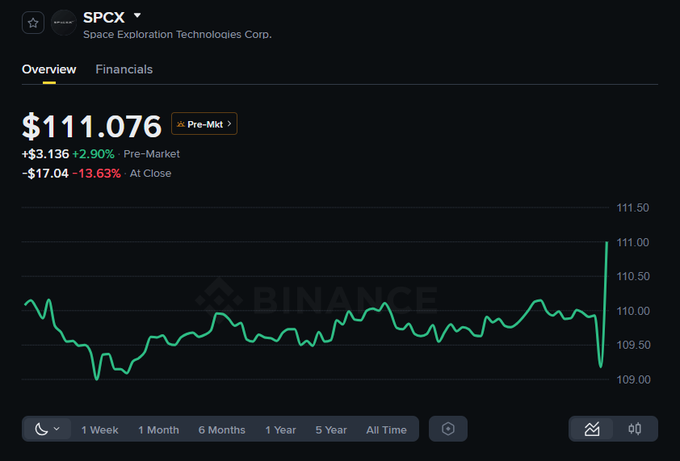Screen dimensions: 680x461
Task: Switch to line chart view
Action: (592, 429)
